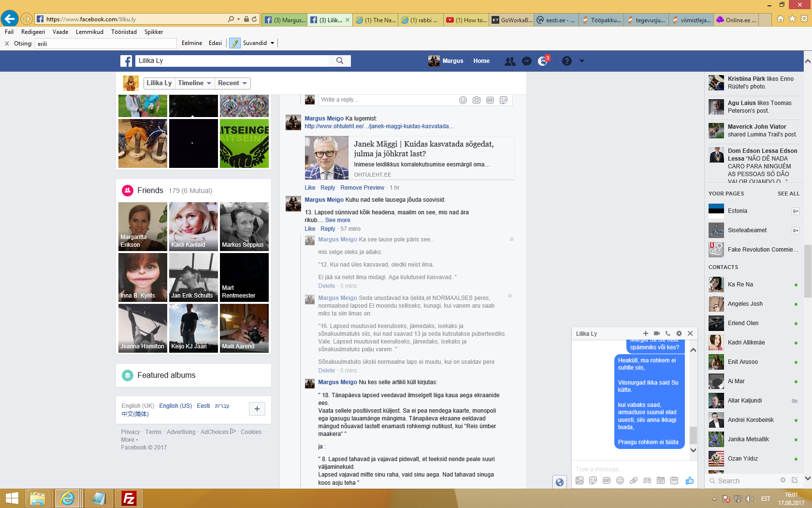Open FileZilla from the taskbar
This screenshot has height=508, width=812.
[129, 498]
